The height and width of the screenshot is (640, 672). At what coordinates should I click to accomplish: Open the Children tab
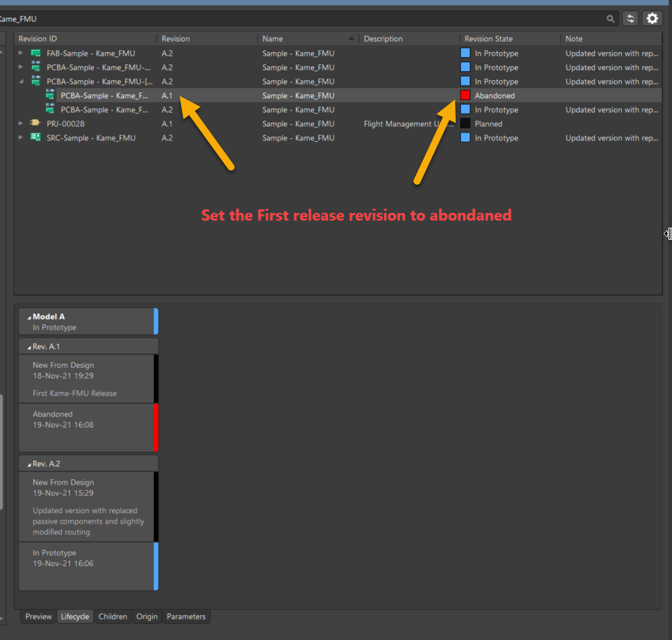click(113, 617)
